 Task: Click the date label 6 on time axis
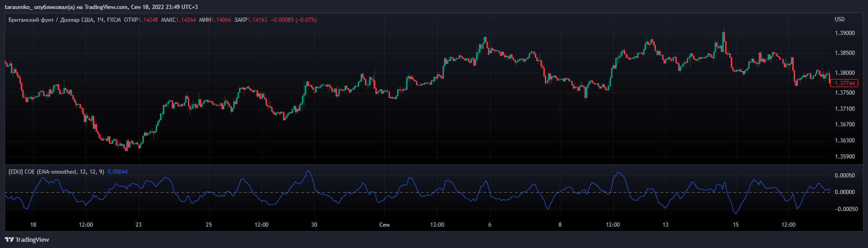coord(490,225)
